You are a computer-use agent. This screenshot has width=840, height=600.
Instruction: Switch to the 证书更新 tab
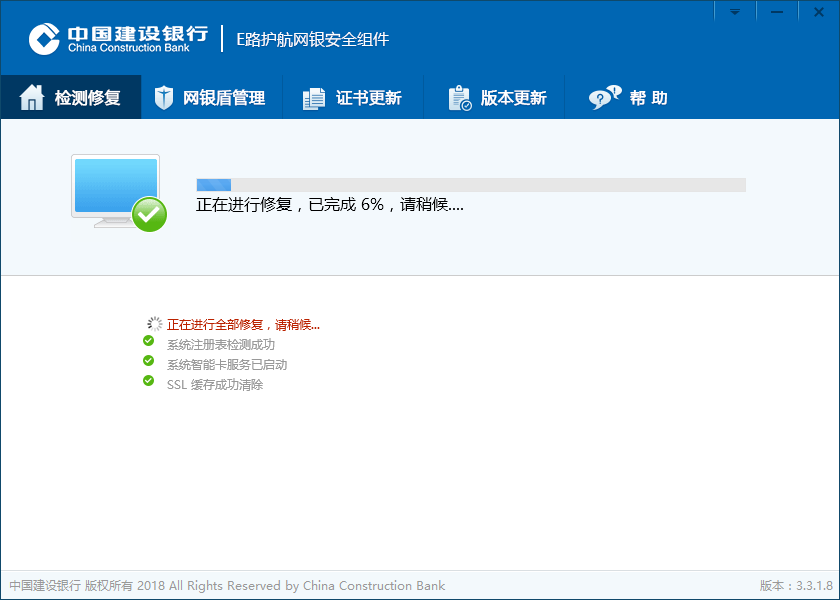point(353,97)
